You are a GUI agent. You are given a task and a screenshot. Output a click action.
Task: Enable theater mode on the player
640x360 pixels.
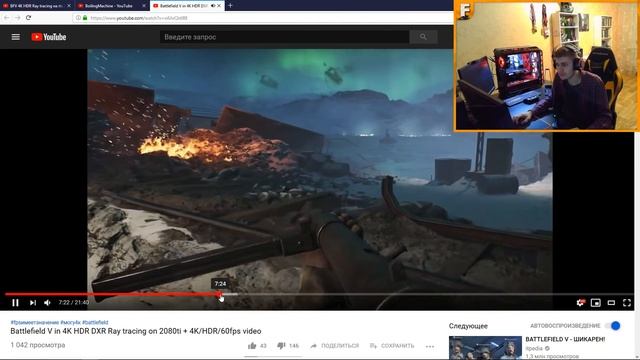click(611, 302)
